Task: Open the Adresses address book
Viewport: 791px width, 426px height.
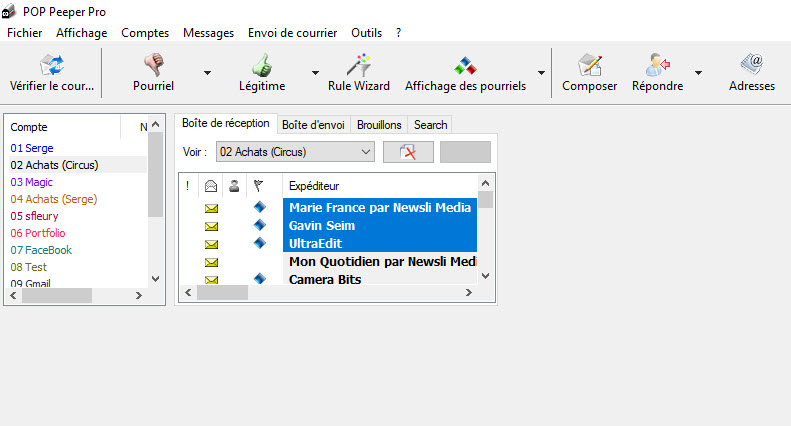Action: pos(752,65)
